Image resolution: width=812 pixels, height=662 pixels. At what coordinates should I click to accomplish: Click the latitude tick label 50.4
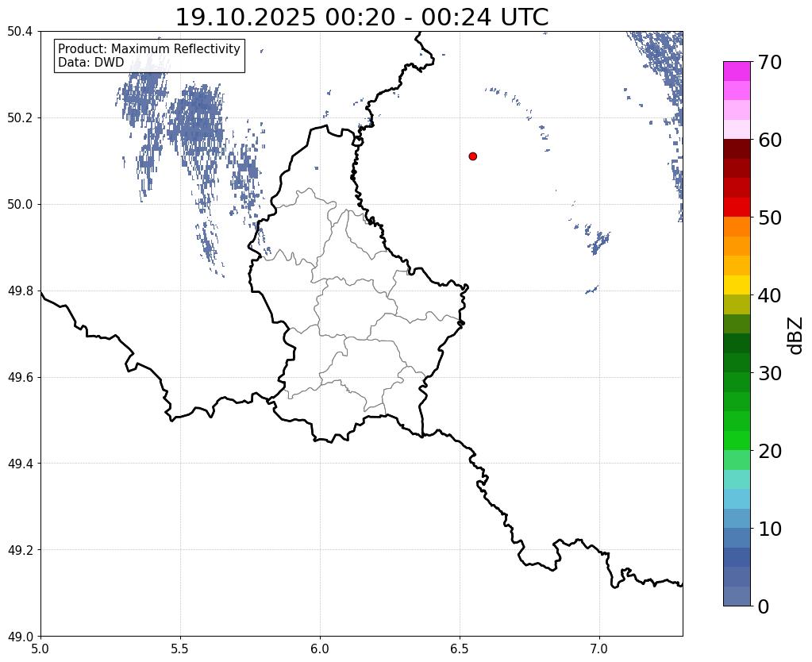20,32
